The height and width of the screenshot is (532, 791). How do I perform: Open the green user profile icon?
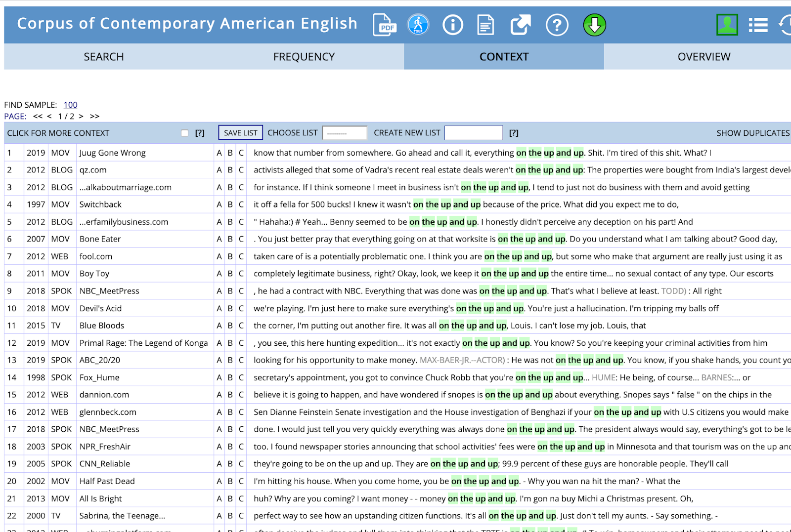[x=727, y=25]
